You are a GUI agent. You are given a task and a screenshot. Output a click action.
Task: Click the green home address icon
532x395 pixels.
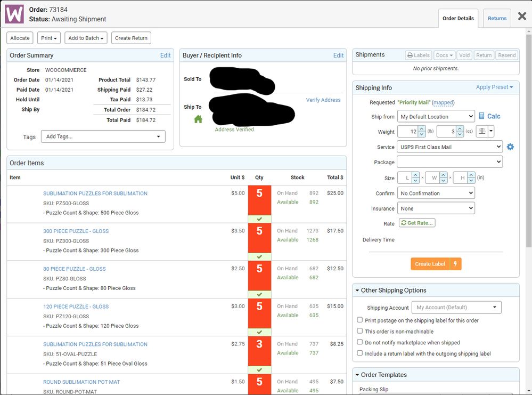(198, 119)
